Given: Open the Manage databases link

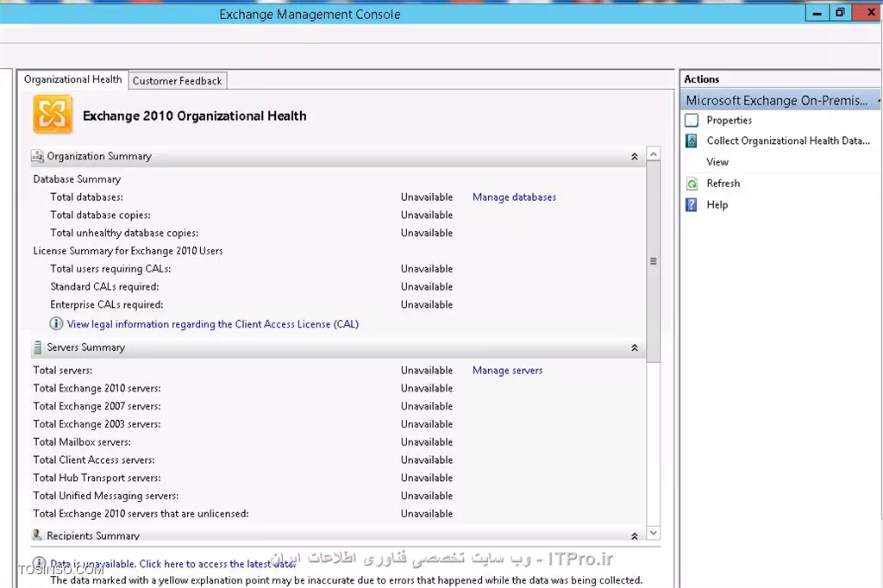Looking at the screenshot, I should pos(514,197).
